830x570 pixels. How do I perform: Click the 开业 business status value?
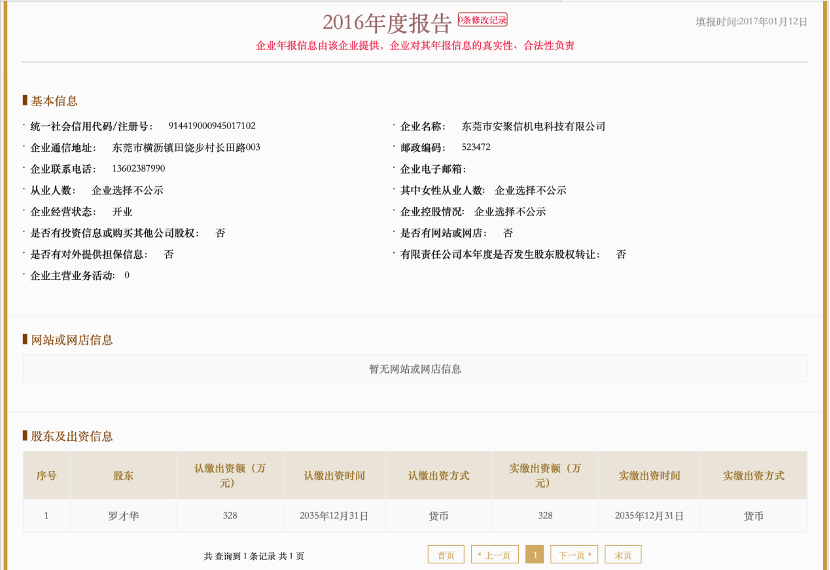point(122,212)
